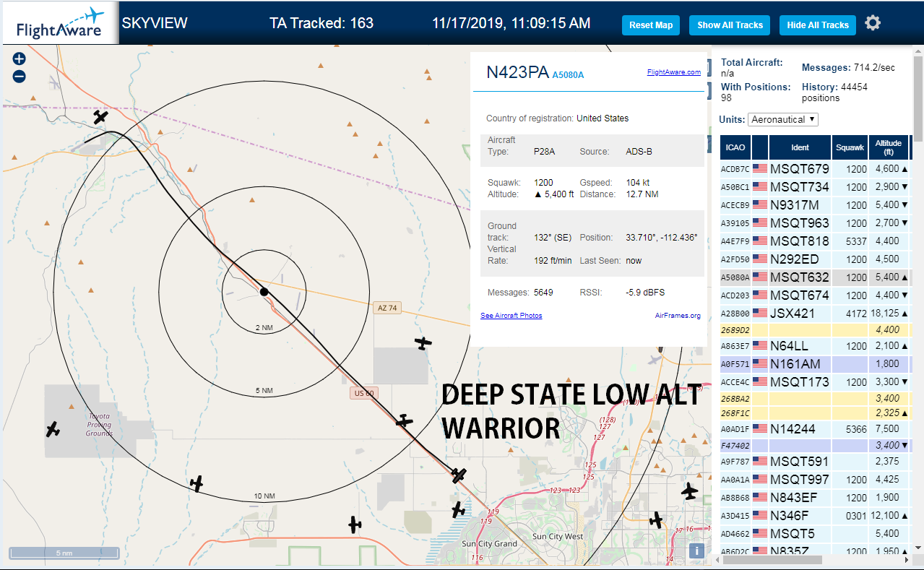Click US flag in MSQT5 row
This screenshot has width=924, height=570.
click(760, 533)
